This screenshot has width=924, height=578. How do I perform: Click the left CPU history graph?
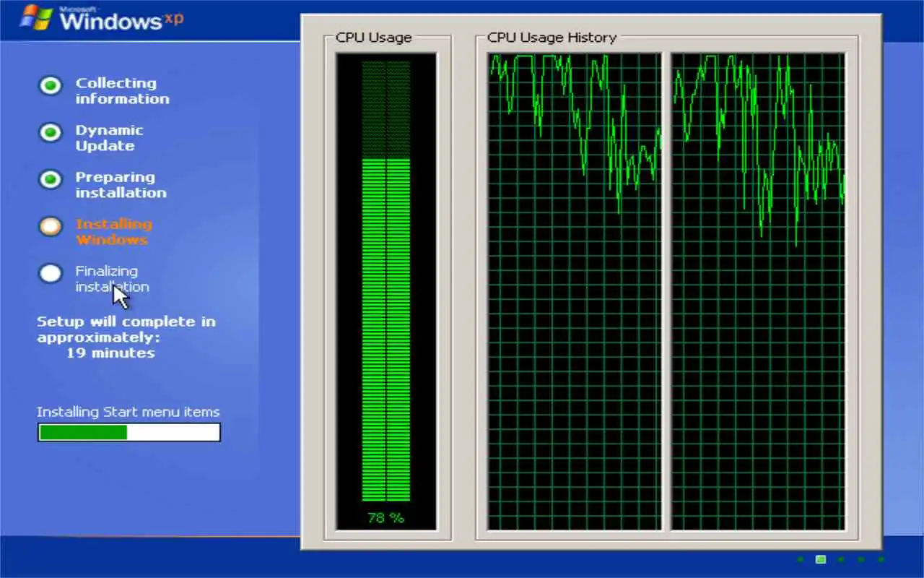(575, 292)
